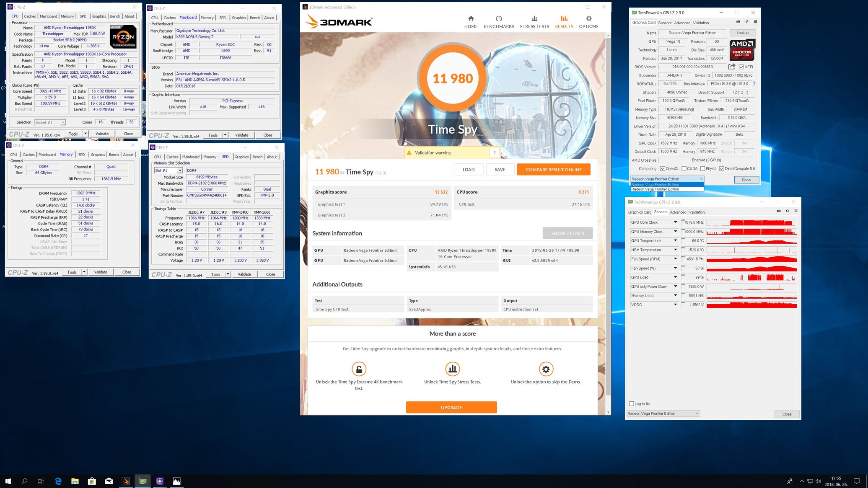Screen dimensions: 868x488
Task: Open hamburger menu in GPU-Z Sensors window
Action: tap(795, 211)
